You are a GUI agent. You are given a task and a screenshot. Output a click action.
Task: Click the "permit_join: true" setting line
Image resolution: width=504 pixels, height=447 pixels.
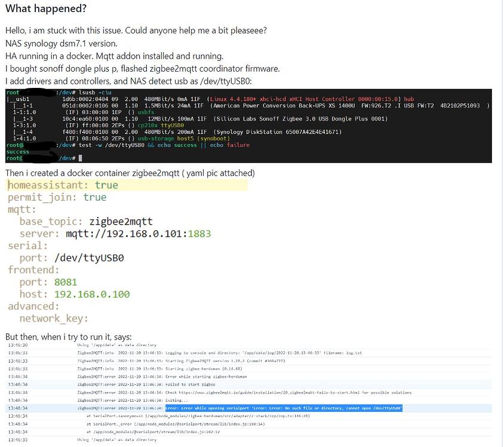60,198
